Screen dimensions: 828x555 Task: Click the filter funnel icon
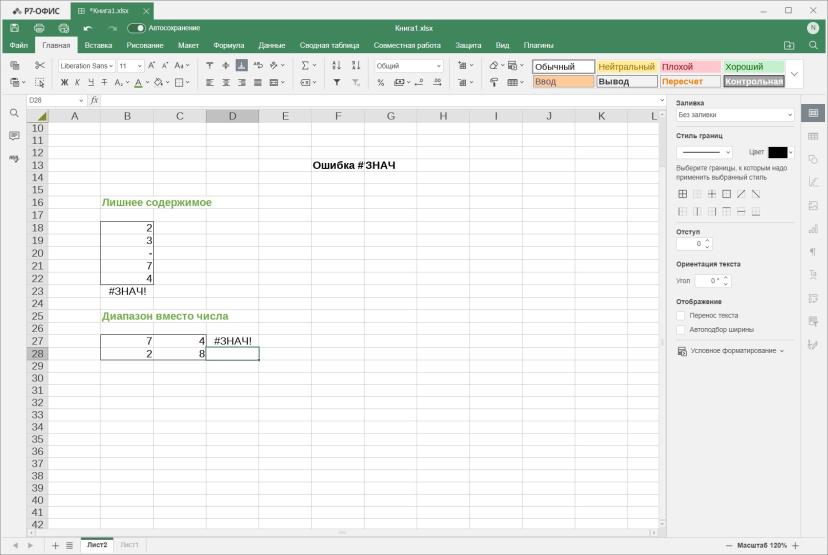pyautogui.click(x=337, y=82)
